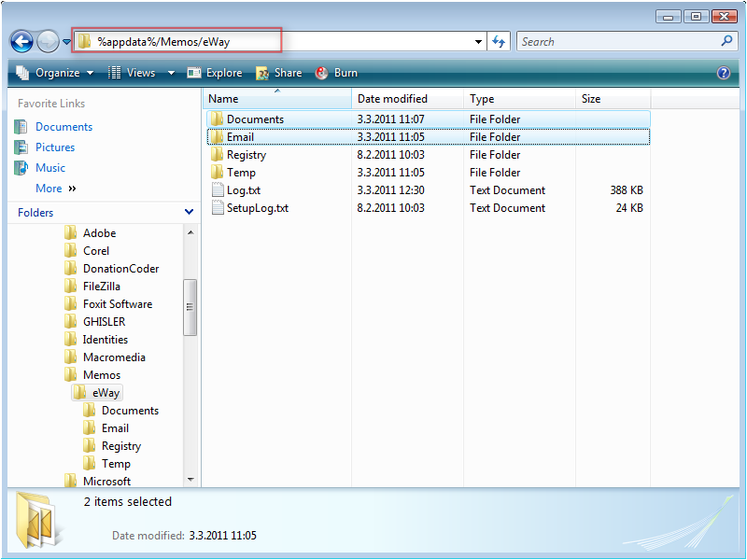This screenshot has width=747, height=560.
Task: Click the Log.txt file icon
Action: [218, 190]
